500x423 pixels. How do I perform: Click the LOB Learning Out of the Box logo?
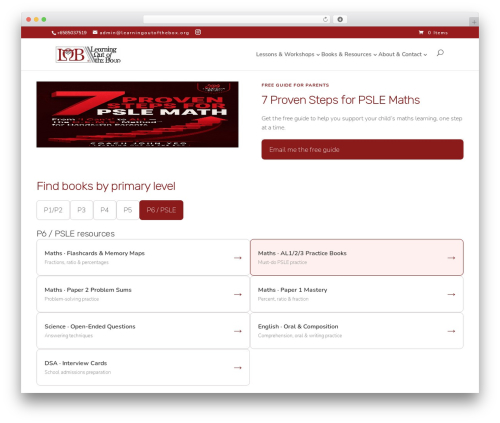88,54
